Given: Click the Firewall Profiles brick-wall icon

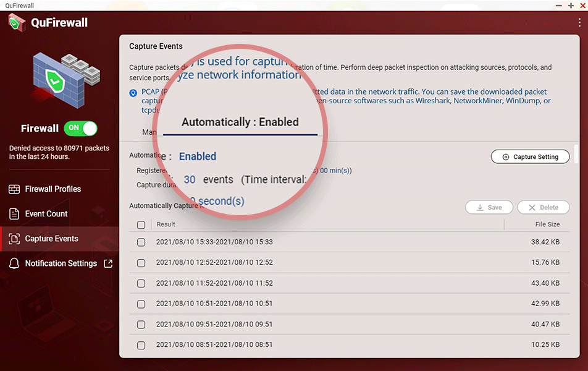Looking at the screenshot, I should click(x=14, y=189).
